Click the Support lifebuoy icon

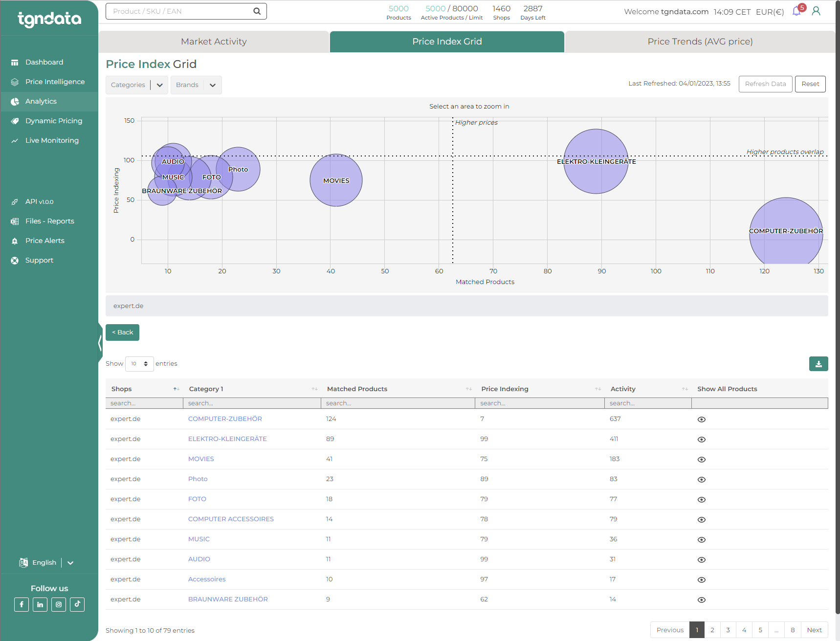click(x=15, y=261)
